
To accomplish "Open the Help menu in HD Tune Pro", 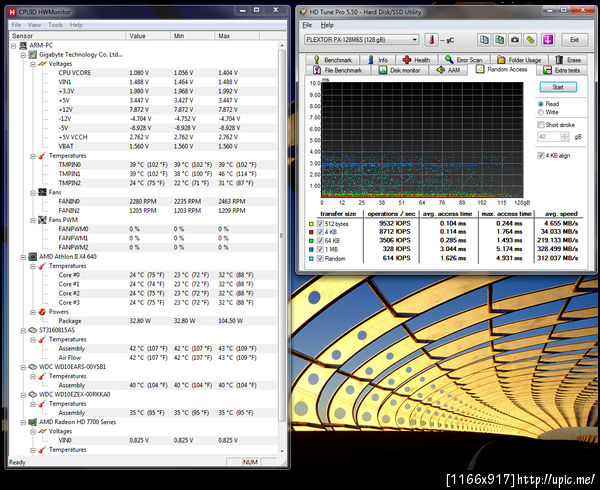I will 327,25.
